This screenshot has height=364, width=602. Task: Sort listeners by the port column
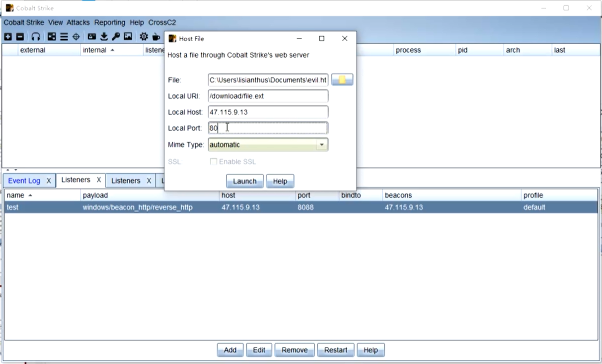[317, 195]
